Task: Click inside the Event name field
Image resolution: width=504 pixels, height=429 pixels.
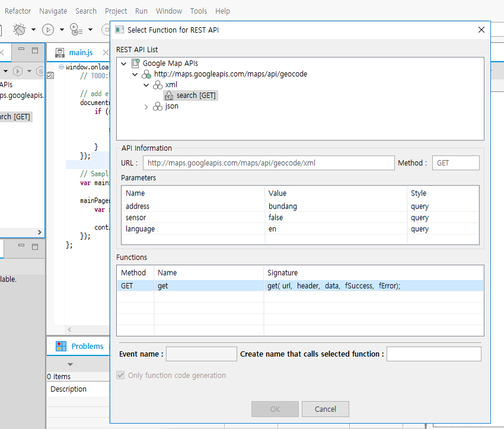Action: (200, 354)
